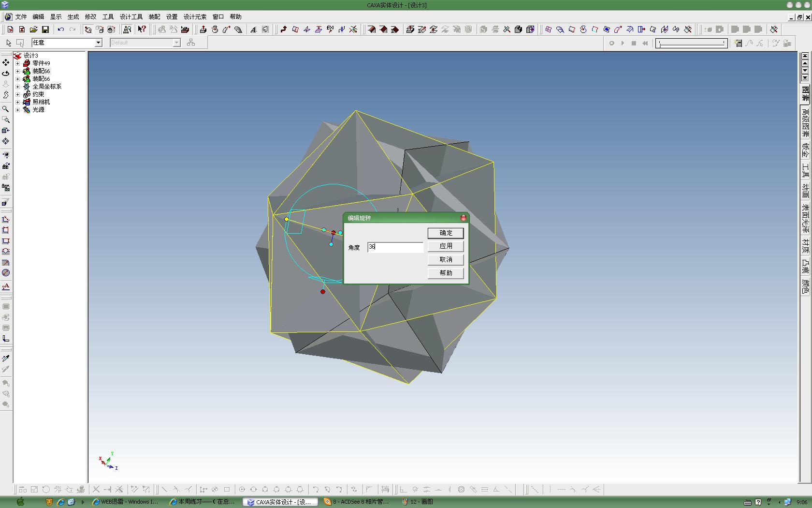Expand the 光源 tree node

(x=18, y=110)
